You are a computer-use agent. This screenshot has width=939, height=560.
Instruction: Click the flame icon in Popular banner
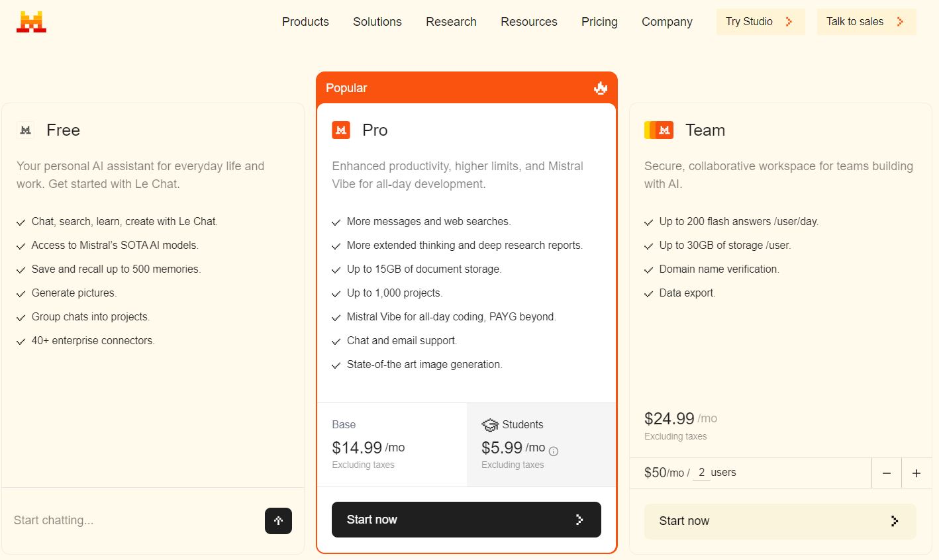601,88
